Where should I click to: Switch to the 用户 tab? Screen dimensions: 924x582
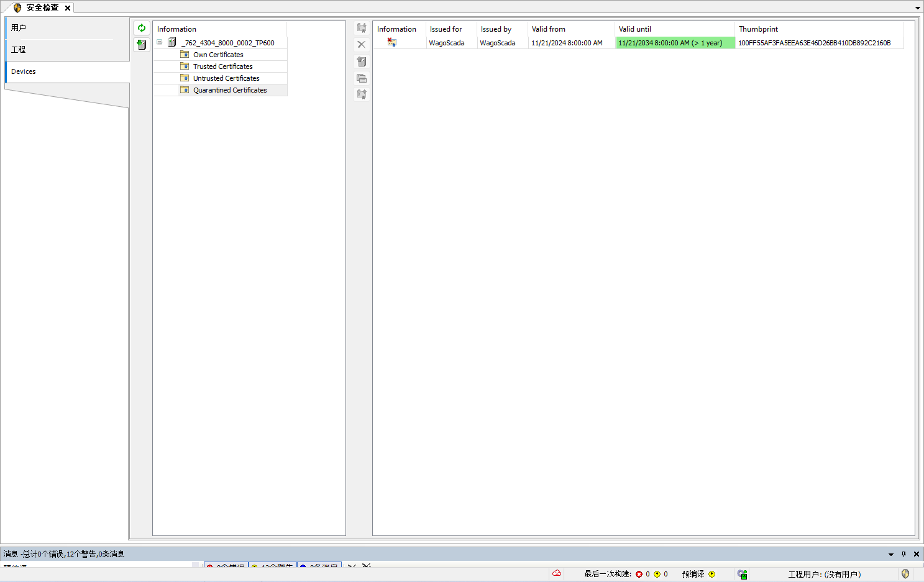[19, 28]
